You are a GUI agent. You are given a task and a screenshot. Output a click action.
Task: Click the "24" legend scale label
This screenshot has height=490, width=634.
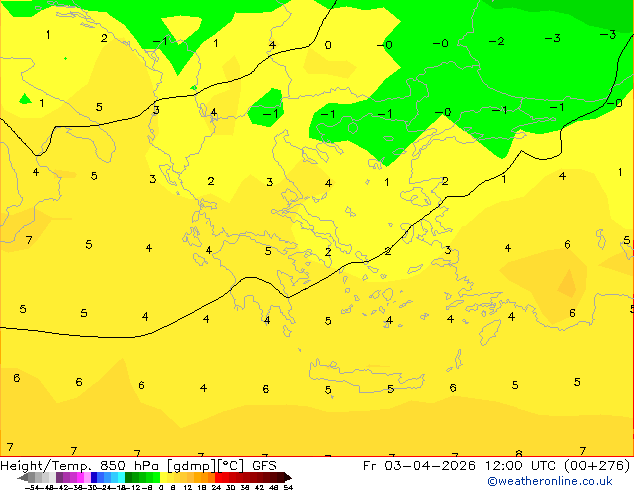pyautogui.click(x=217, y=488)
